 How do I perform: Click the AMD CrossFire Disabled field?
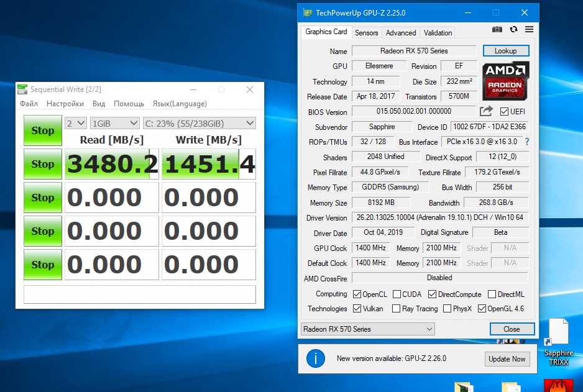pos(440,278)
